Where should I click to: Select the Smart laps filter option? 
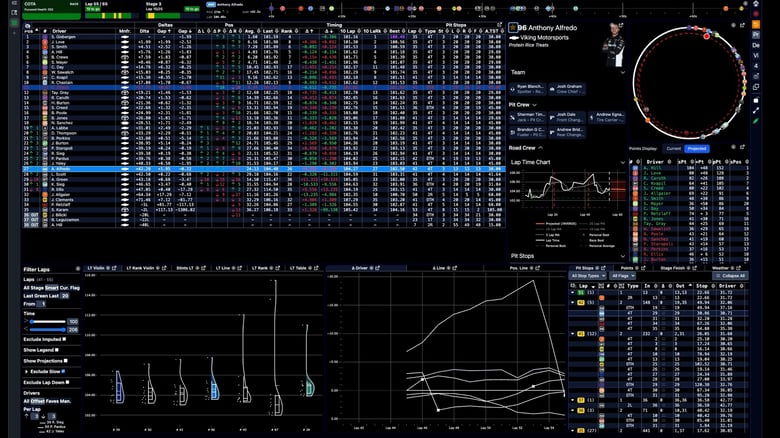point(52,288)
